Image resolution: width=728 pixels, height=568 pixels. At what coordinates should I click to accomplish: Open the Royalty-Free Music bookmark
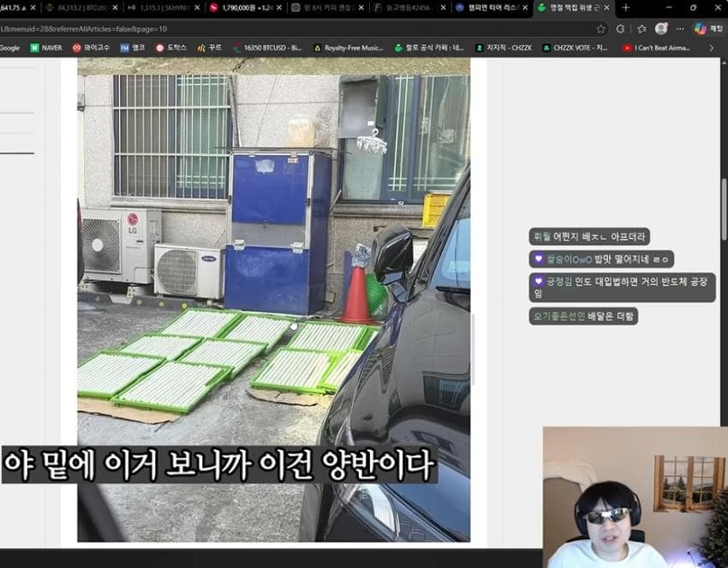click(349, 48)
